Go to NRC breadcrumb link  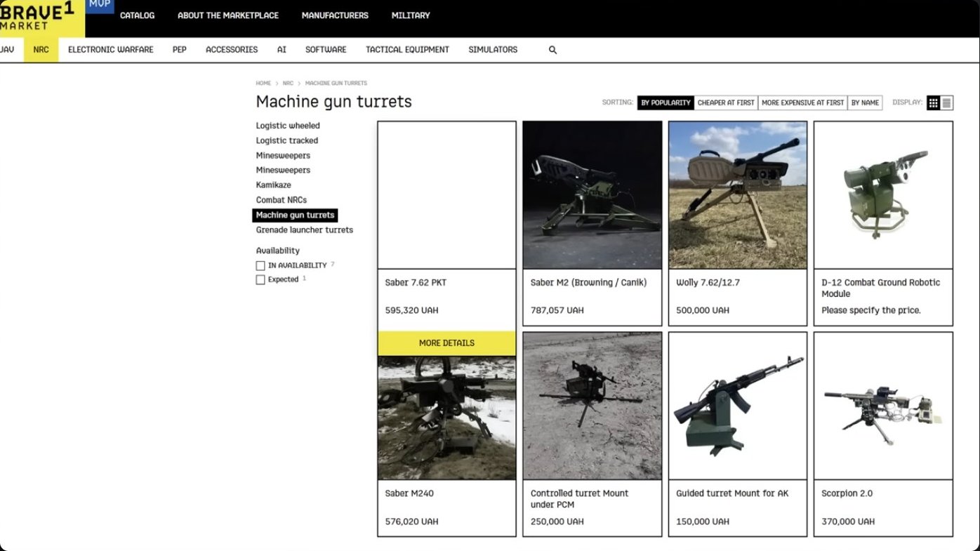288,84
